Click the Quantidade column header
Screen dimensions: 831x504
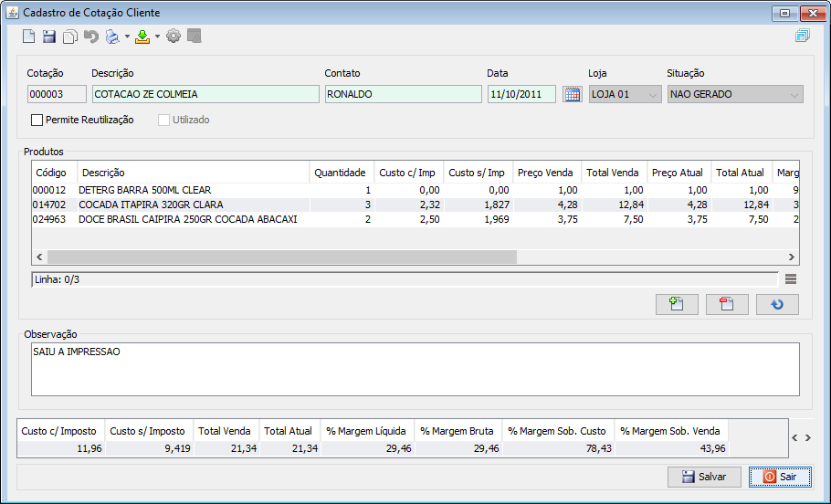(x=342, y=173)
